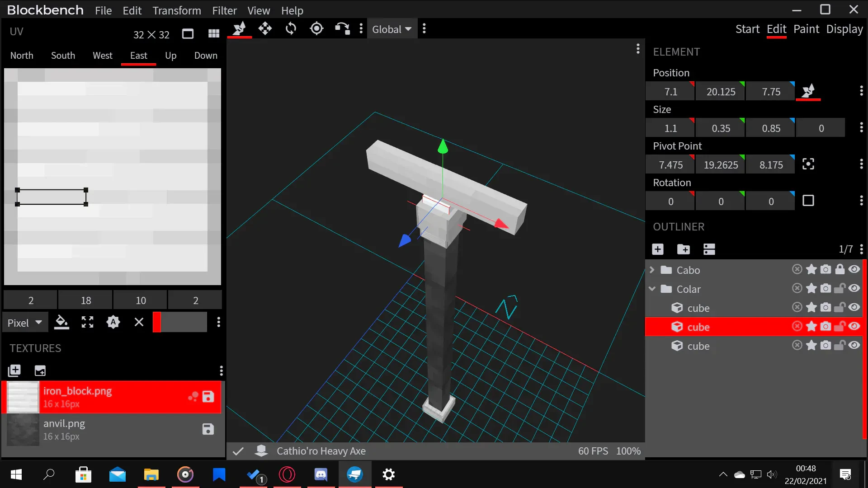Screen dimensions: 868x488
Task: Import a new texture
Action: 14,371
